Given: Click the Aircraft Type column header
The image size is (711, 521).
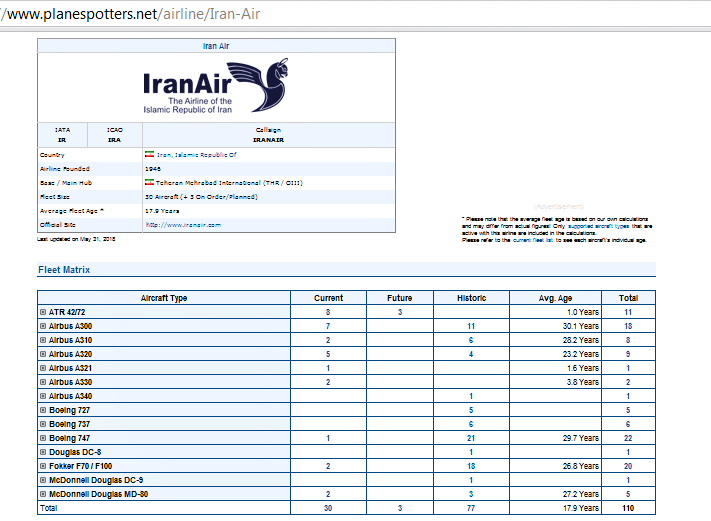Looking at the screenshot, I should pyautogui.click(x=164, y=298).
